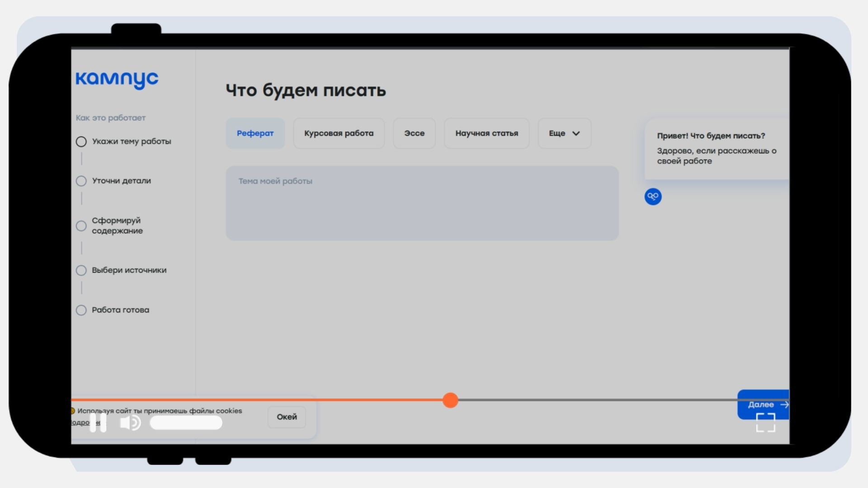This screenshot has width=868, height=488.
Task: Select the 'Работа готова' step circle
Action: [x=81, y=310]
